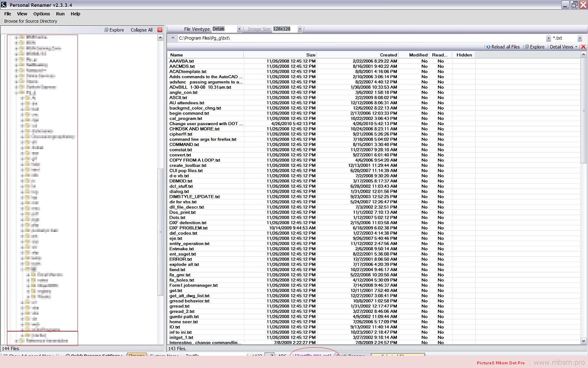The width and height of the screenshot is (588, 368).
Task: Open the Image Size dropdown
Action: [300, 29]
